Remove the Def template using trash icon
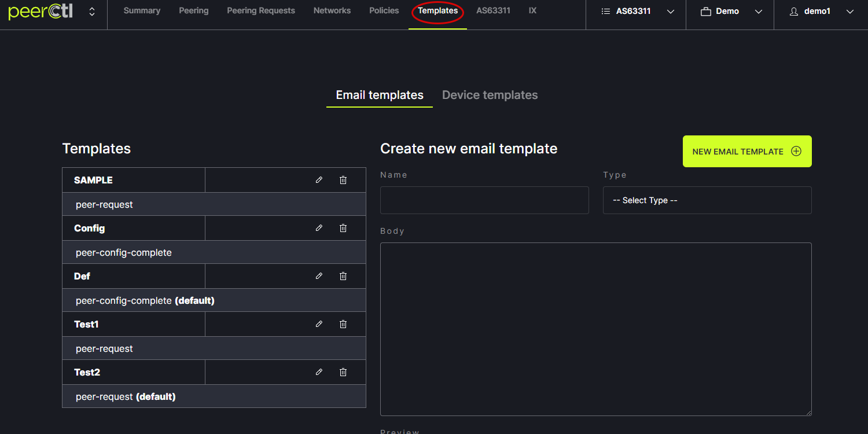The height and width of the screenshot is (434, 868). click(x=343, y=276)
